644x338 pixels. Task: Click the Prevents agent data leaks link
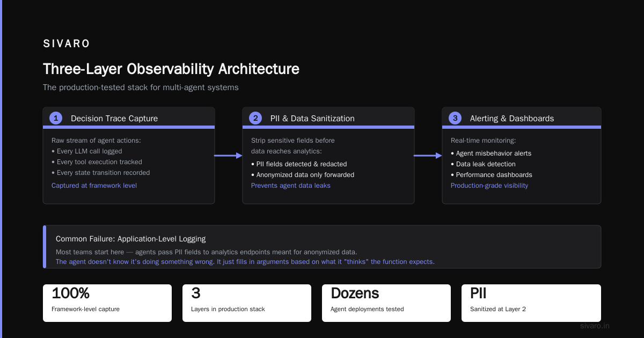point(291,186)
